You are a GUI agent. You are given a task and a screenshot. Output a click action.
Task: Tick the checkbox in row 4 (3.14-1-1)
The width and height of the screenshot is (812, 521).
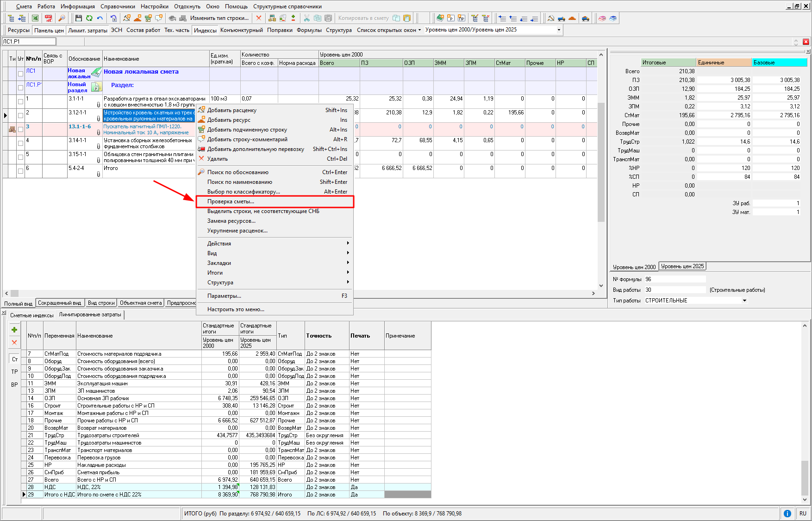[x=20, y=143]
